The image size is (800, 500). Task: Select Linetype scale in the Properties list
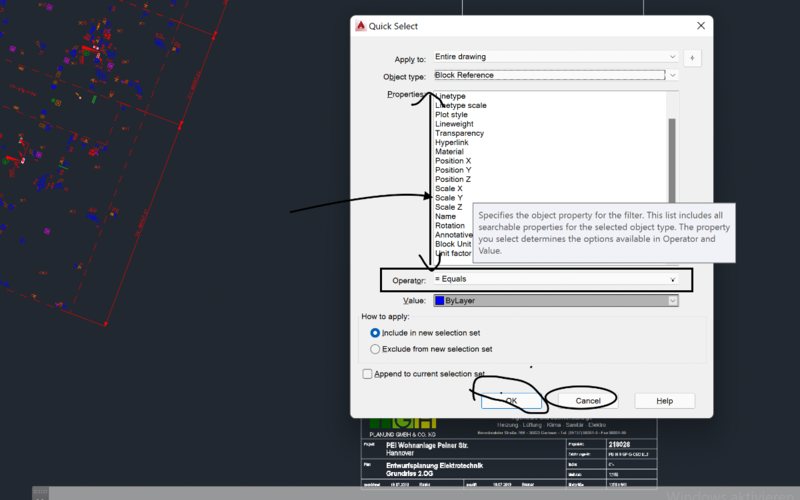coord(461,106)
